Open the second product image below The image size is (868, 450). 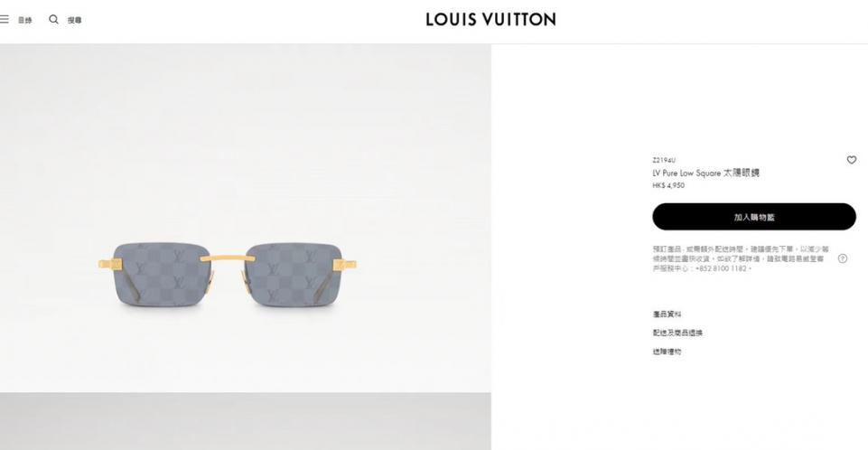click(246, 422)
